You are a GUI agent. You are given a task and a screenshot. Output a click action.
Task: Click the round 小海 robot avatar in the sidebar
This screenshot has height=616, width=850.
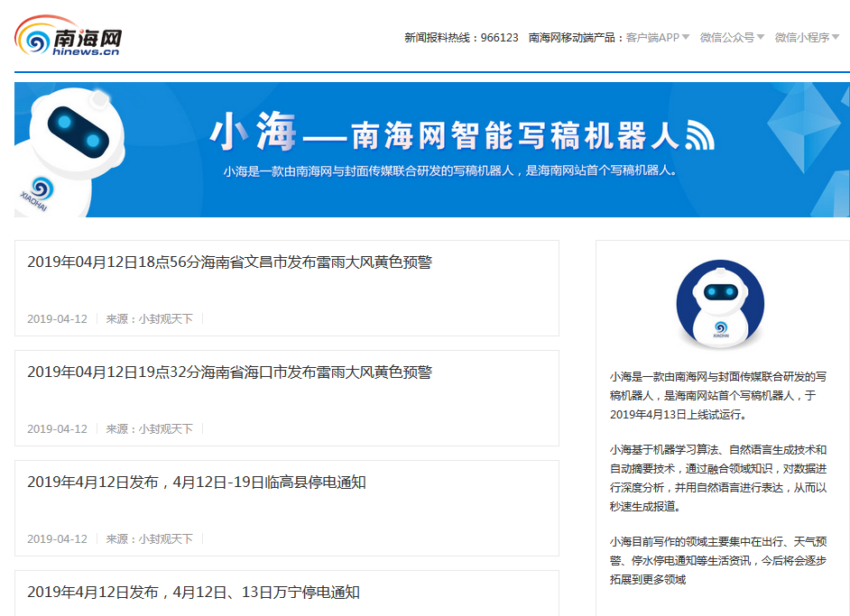tap(720, 305)
